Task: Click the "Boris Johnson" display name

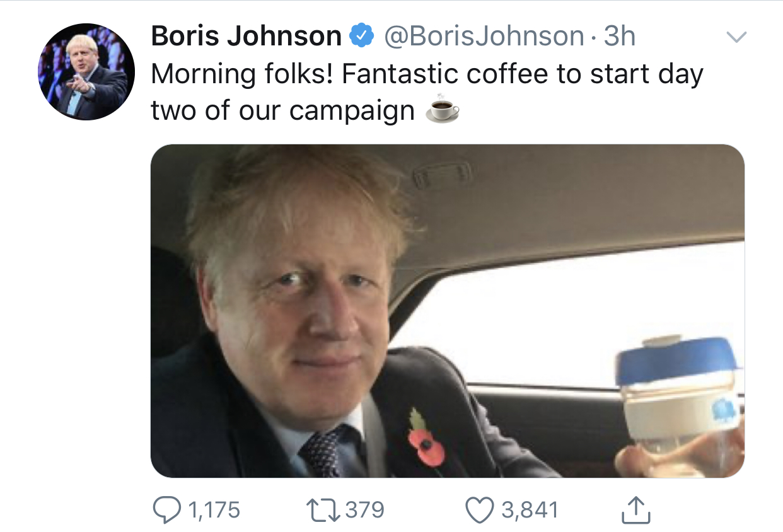Action: point(246,37)
